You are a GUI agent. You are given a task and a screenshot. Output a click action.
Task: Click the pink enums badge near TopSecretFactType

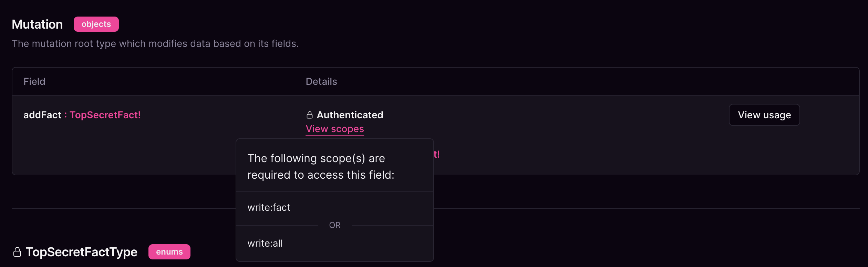[x=169, y=252]
